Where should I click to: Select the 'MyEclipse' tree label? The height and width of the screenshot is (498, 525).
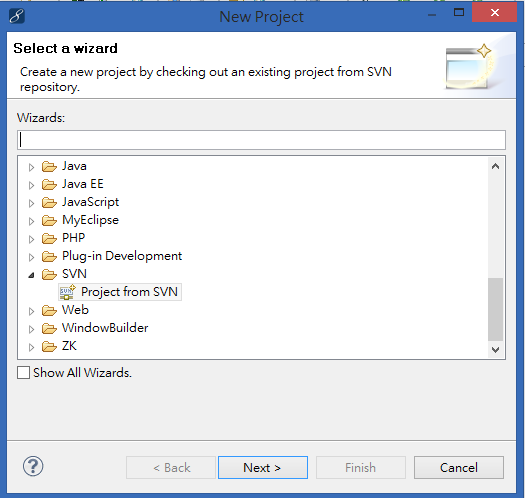[x=90, y=220]
